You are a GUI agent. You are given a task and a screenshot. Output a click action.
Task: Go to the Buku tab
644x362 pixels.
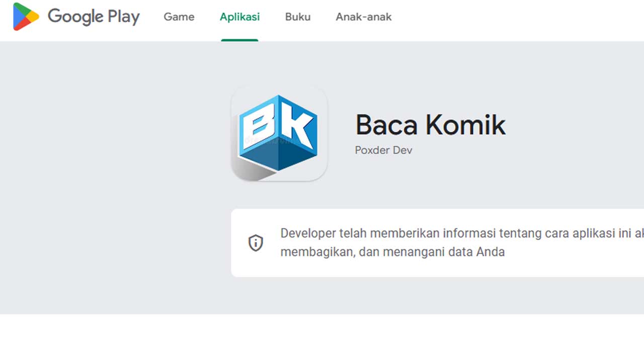coord(298,17)
